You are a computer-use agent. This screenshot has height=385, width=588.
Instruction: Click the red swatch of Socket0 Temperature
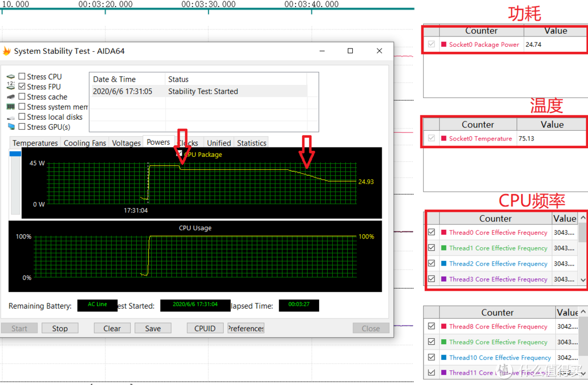444,138
